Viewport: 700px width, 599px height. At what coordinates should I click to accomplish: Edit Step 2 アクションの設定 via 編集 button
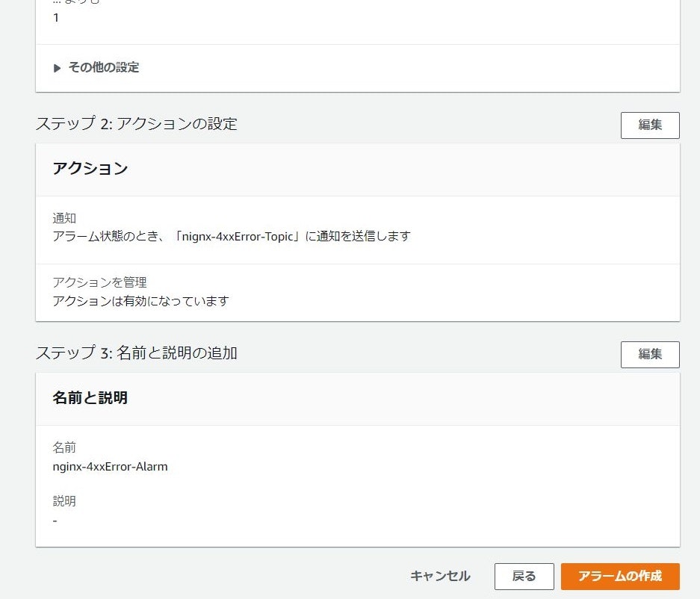pos(650,125)
